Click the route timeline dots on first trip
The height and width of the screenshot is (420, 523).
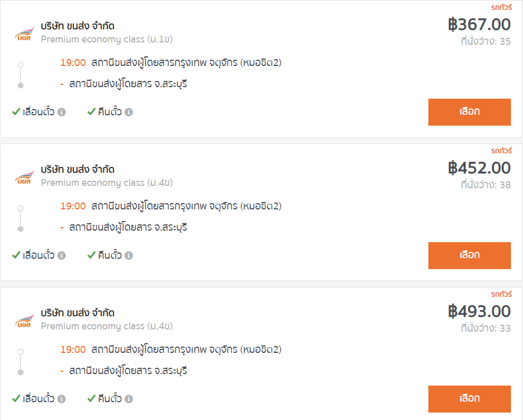click(x=21, y=75)
